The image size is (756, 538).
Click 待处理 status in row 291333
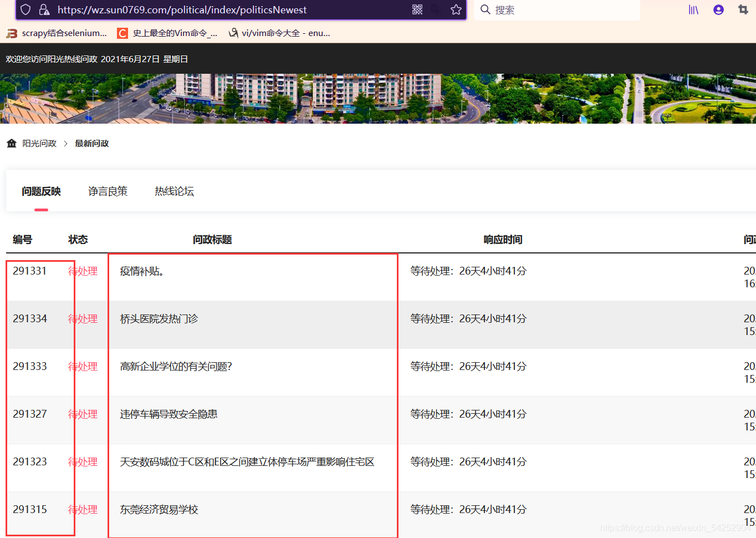83,367
